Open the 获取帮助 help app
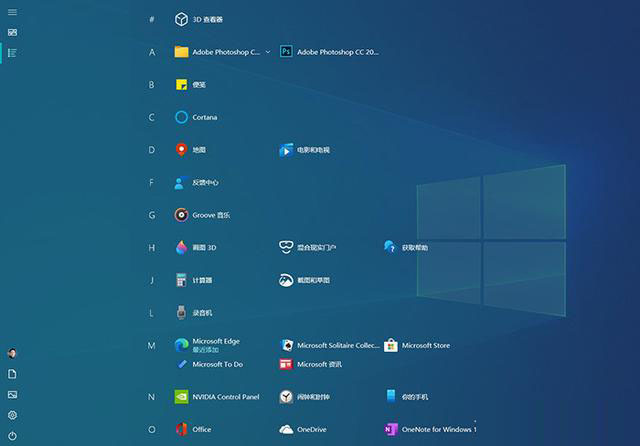The height and width of the screenshot is (446, 640). (406, 248)
